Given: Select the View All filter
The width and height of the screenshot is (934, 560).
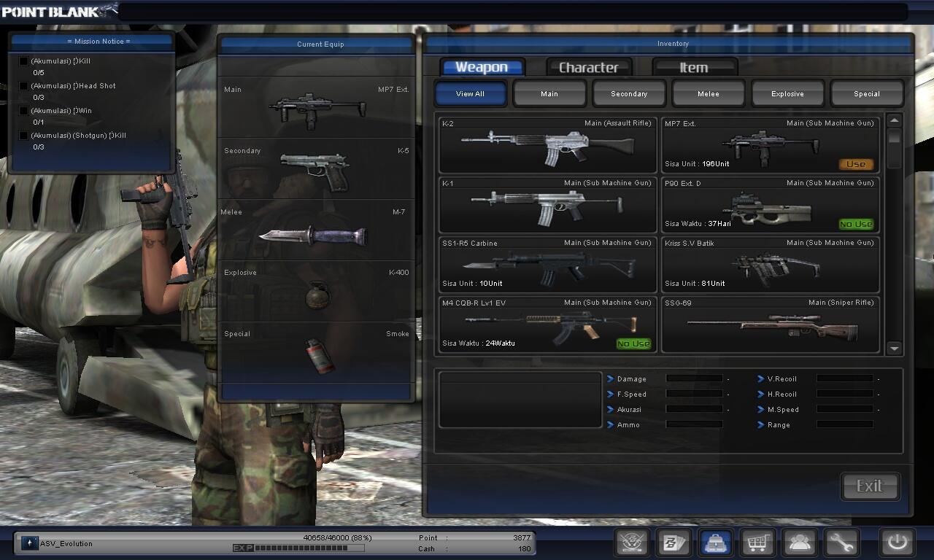Looking at the screenshot, I should (x=470, y=93).
